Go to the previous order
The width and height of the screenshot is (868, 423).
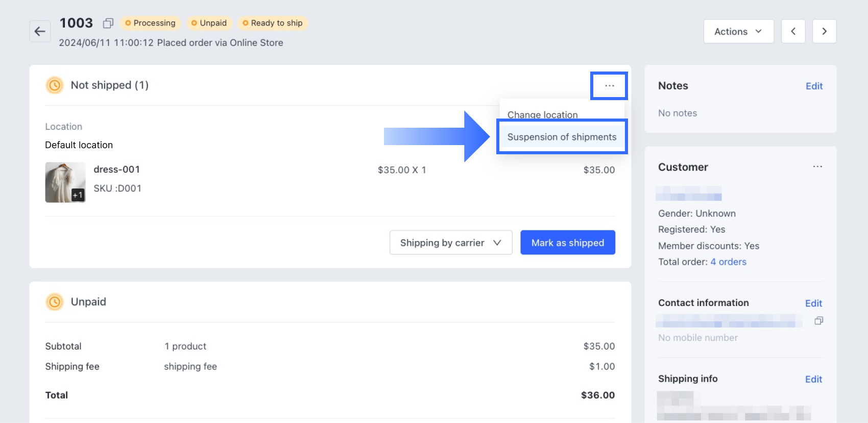[x=793, y=32]
